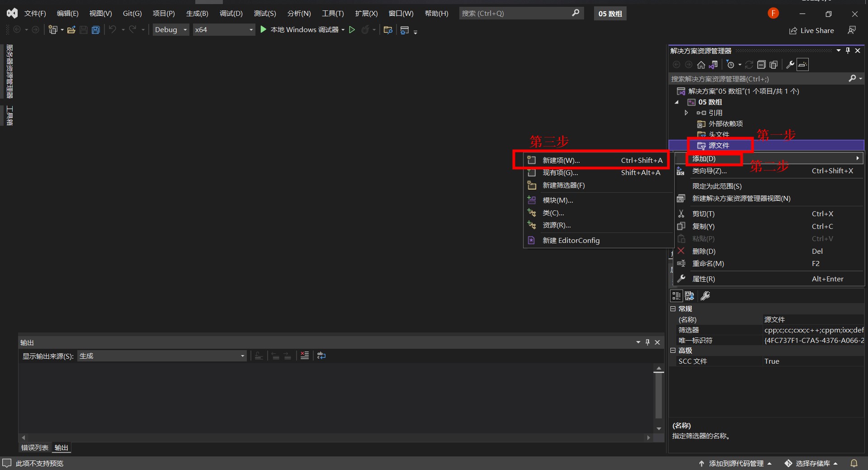Choose 类向导(Z)... in context menu
The height and width of the screenshot is (470, 868).
point(769,171)
